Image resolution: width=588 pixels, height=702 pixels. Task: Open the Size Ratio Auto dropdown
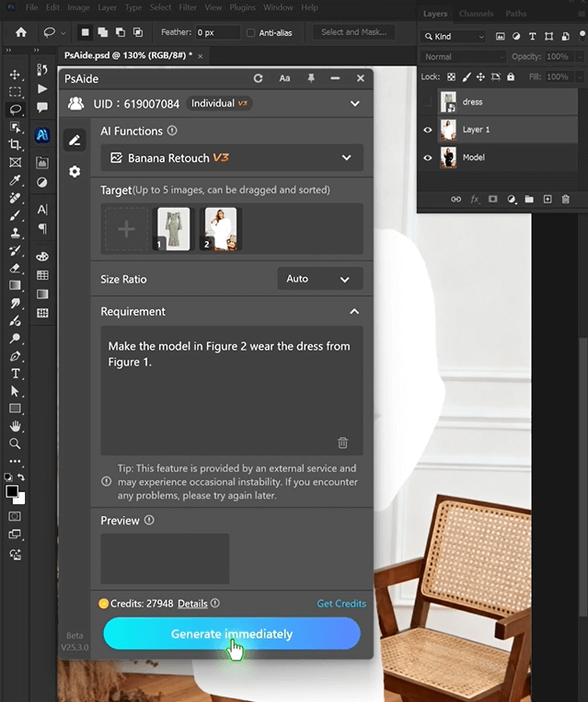tap(319, 279)
